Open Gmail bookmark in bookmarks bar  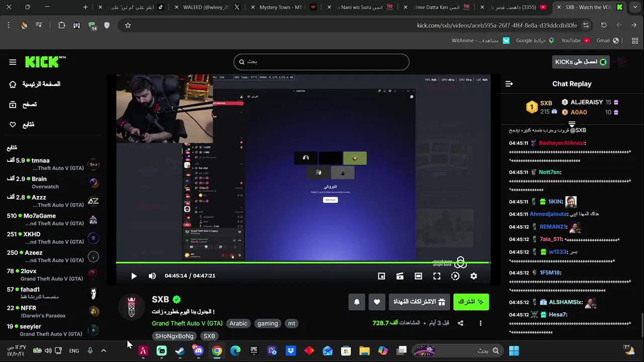607,40
